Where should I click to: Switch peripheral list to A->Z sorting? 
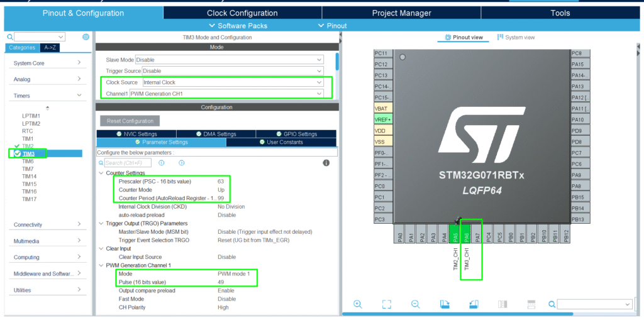pos(50,48)
